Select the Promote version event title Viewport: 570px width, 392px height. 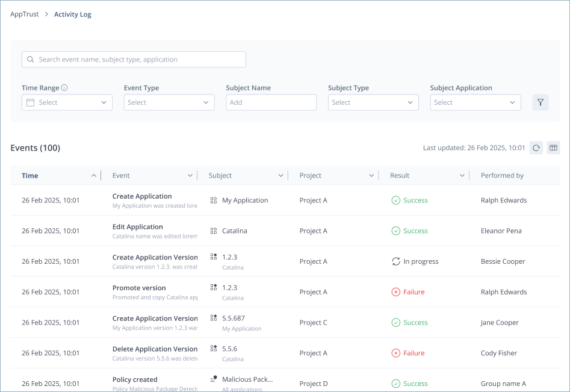click(x=139, y=288)
